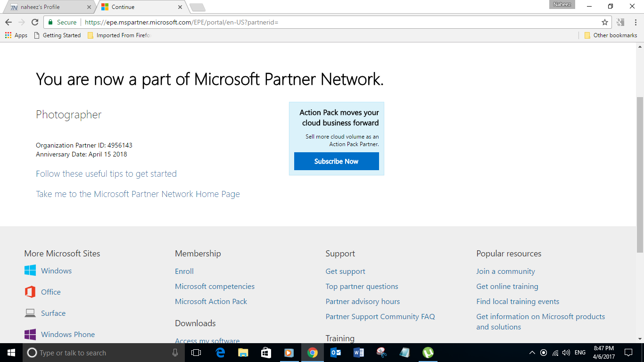Open Chrome's three-dot menu
644x362 pixels.
pos(635,22)
